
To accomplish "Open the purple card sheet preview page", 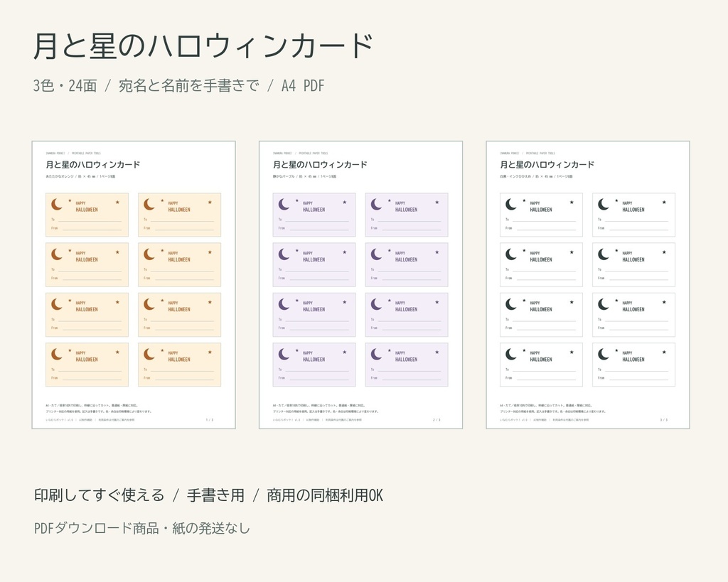I will pyautogui.click(x=360, y=284).
